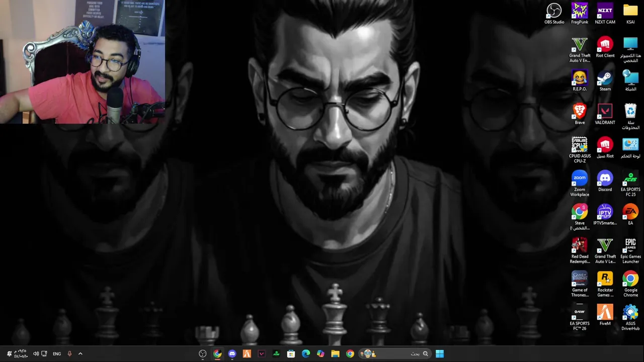Click the microphone tray icon
Viewport: 644px width, 362px height.
69,354
